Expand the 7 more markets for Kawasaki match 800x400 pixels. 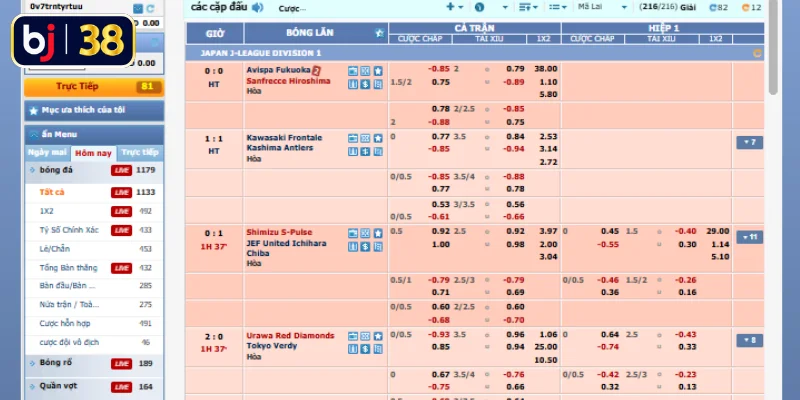coord(749,142)
